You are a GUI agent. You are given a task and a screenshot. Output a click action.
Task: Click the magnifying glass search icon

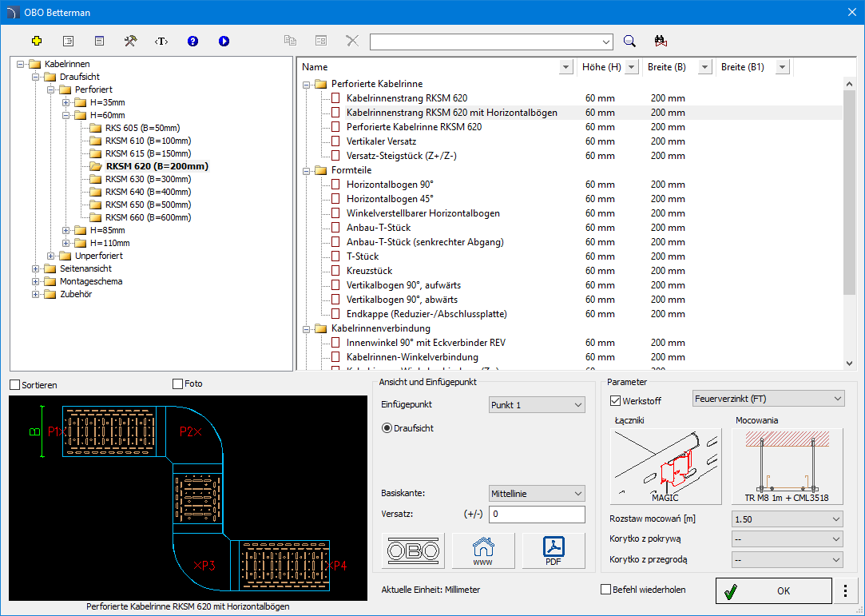[629, 41]
